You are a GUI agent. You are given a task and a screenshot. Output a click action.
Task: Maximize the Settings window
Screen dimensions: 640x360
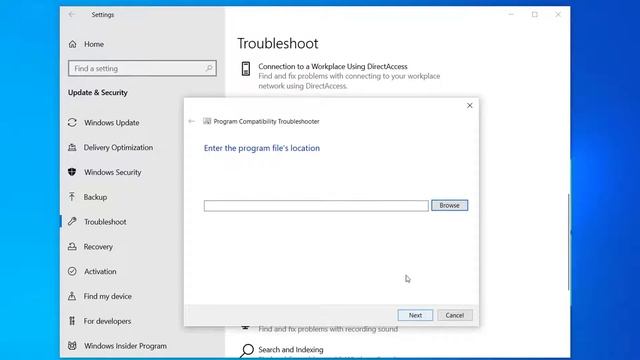535,15
